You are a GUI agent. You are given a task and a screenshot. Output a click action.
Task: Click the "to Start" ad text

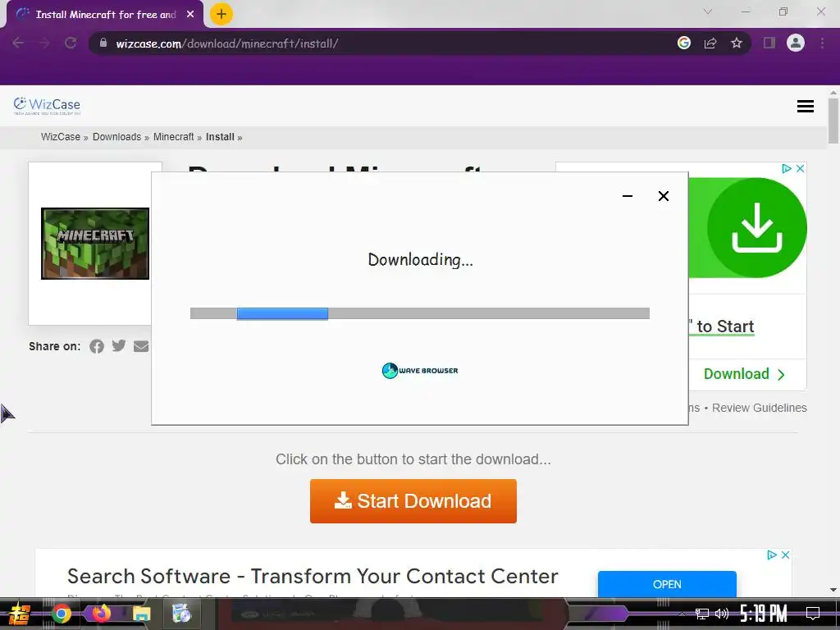pyautogui.click(x=722, y=326)
